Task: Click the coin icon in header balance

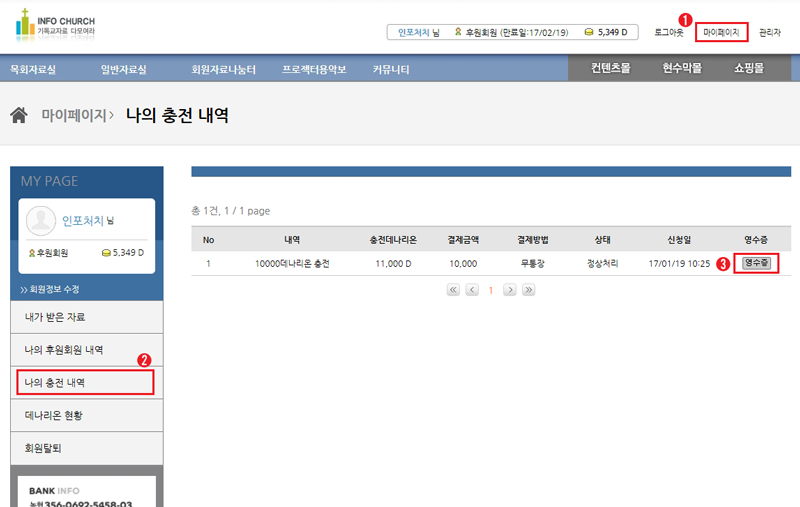Action: click(589, 32)
